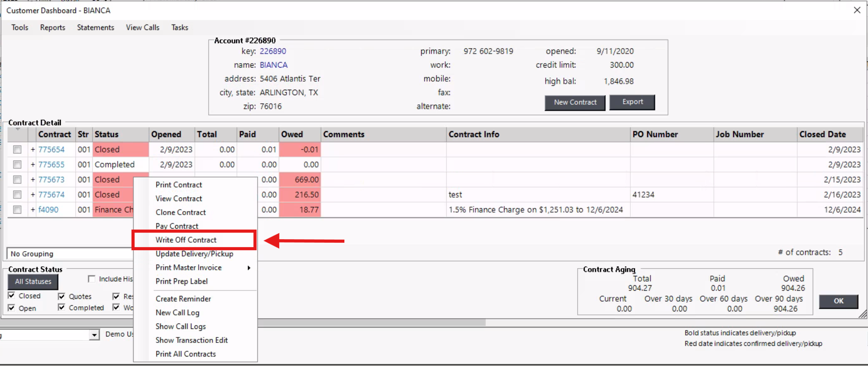This screenshot has width=868, height=366.
Task: Sort by the Closed Date column header
Action: tap(822, 134)
